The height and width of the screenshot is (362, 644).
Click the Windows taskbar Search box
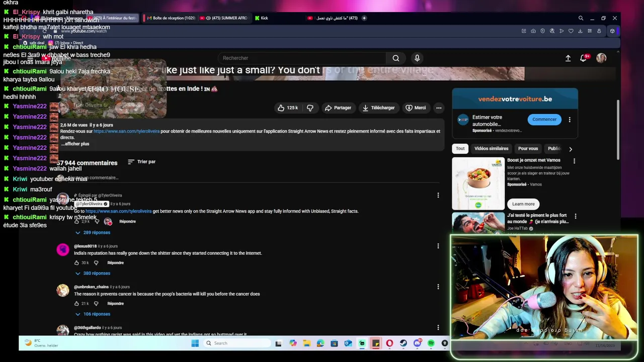tap(238, 343)
